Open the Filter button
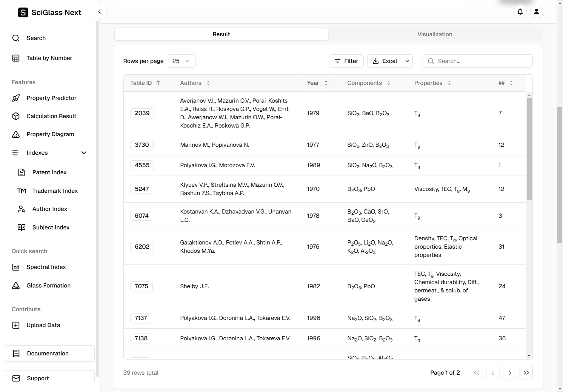Screen dimensions: 563x392 346,61
